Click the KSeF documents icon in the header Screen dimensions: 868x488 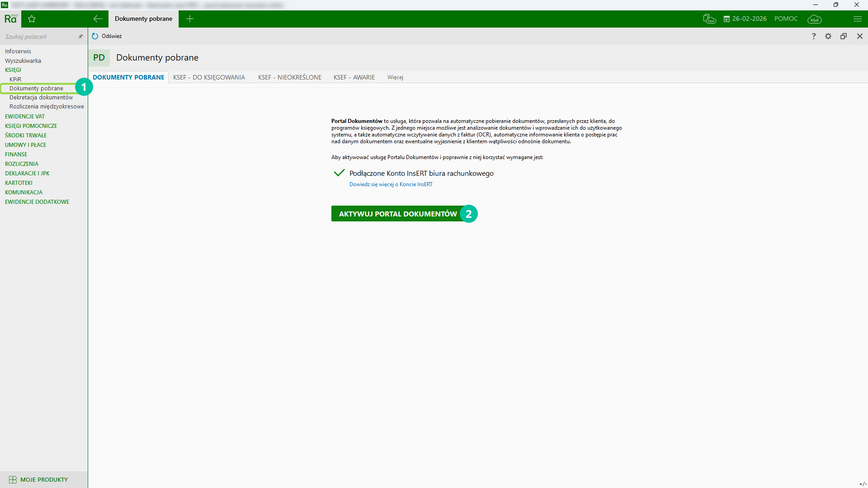[x=709, y=19]
